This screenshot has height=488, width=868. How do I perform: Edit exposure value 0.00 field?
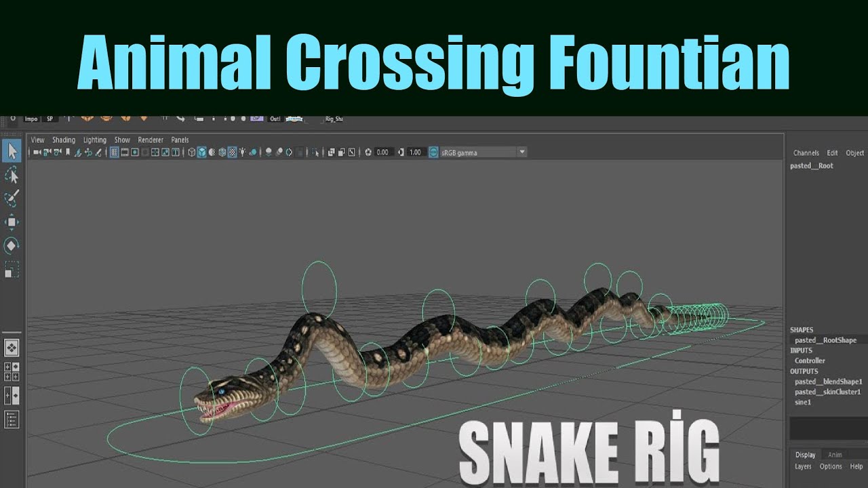pyautogui.click(x=383, y=152)
